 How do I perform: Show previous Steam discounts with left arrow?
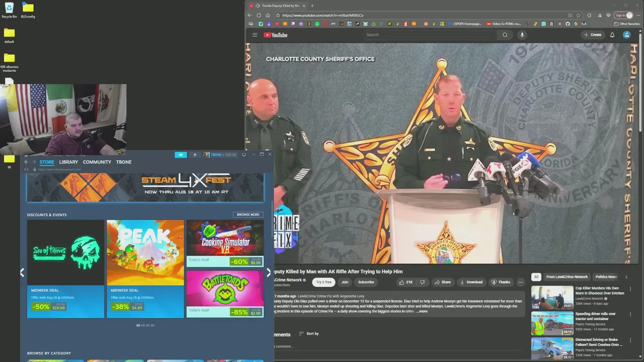tap(22, 273)
